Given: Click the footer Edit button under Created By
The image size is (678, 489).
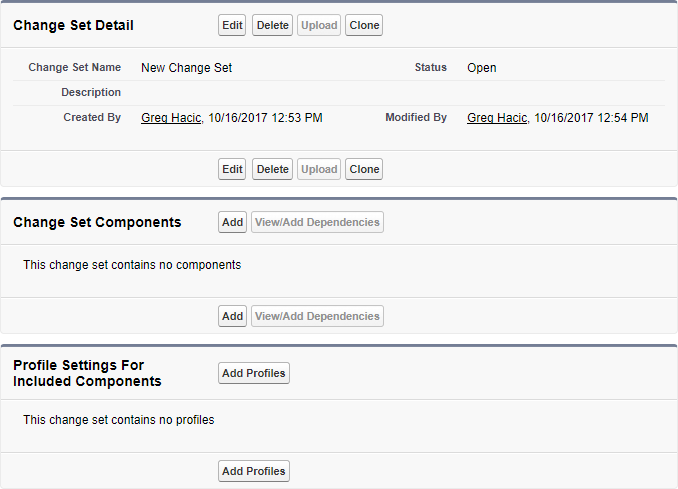Looking at the screenshot, I should coord(232,169).
